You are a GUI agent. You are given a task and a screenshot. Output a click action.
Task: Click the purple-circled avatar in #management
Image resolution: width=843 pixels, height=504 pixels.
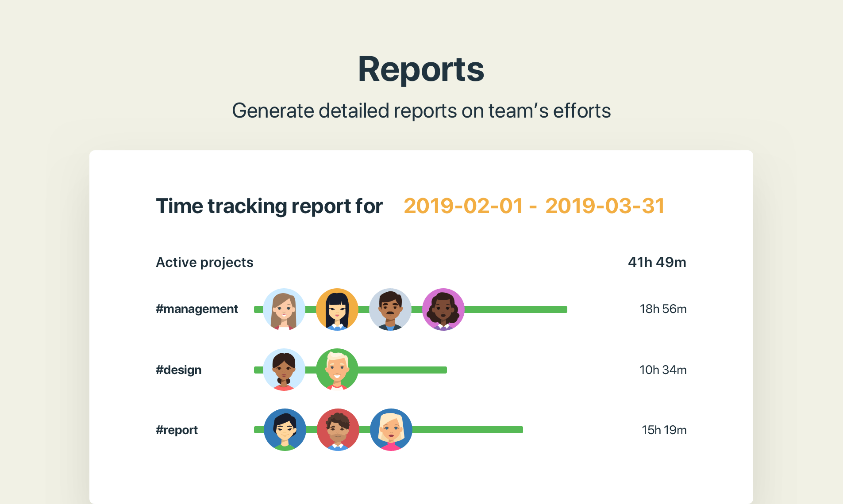(444, 309)
